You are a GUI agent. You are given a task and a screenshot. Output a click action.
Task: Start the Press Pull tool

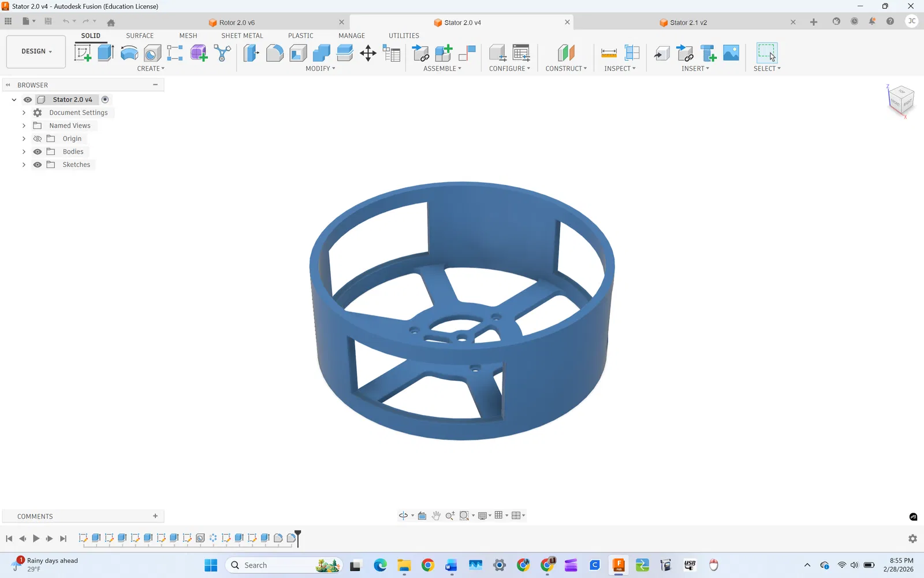(251, 53)
